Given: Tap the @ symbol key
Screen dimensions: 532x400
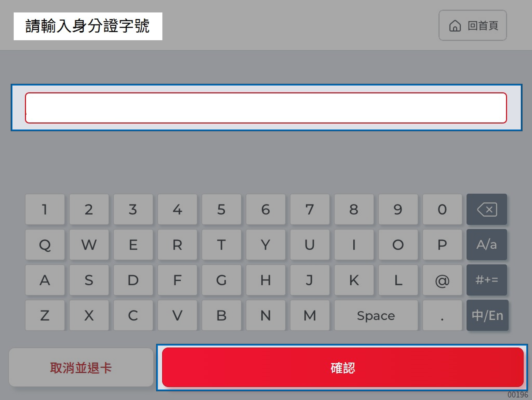Looking at the screenshot, I should pos(442,280).
